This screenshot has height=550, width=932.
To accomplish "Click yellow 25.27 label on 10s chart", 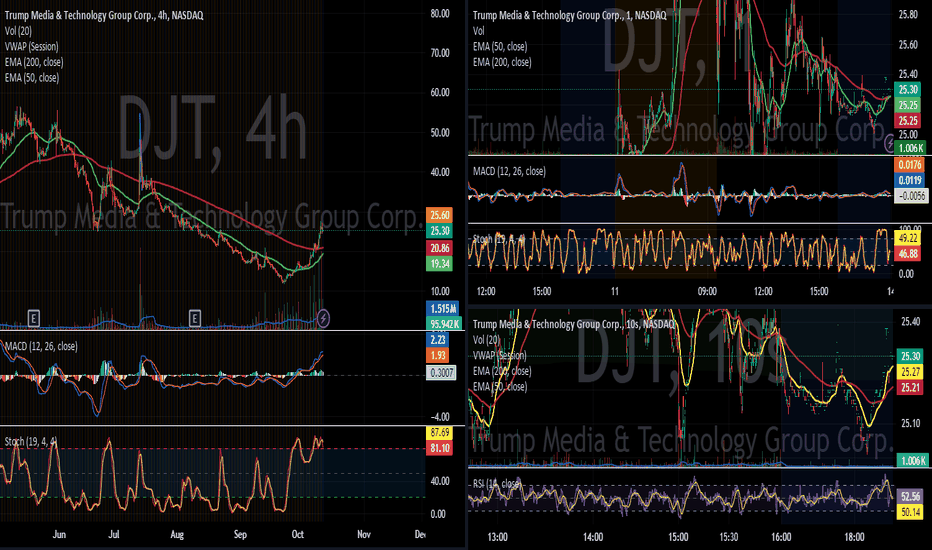I will [911, 372].
